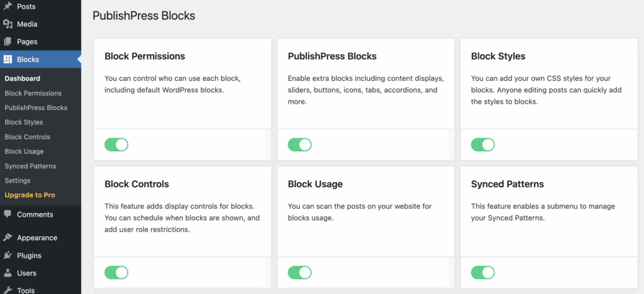Click the Block Usage card heading
644x294 pixels.
click(x=315, y=184)
